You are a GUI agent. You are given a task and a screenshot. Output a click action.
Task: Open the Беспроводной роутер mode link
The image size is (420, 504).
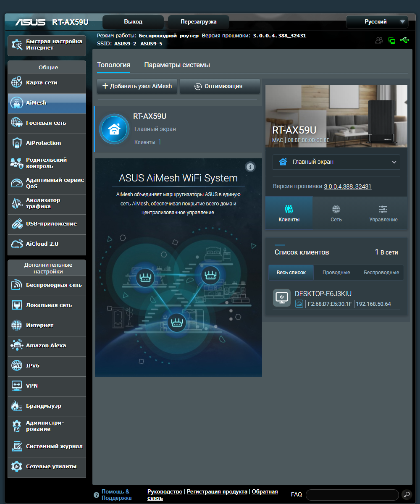[168, 36]
